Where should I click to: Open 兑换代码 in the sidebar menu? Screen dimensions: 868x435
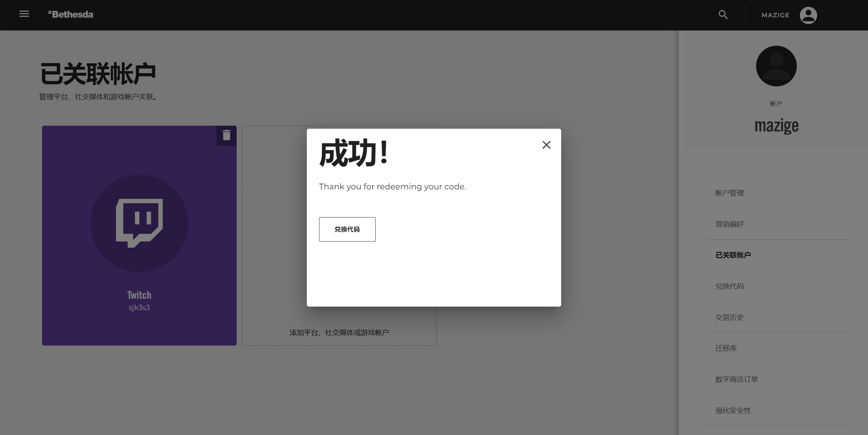pos(730,286)
